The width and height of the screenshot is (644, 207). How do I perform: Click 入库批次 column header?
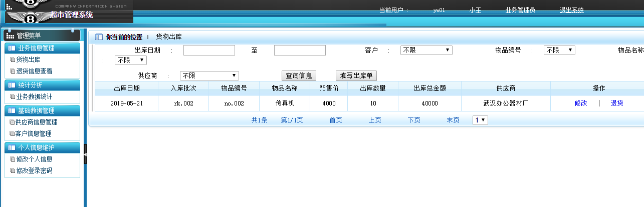point(183,88)
